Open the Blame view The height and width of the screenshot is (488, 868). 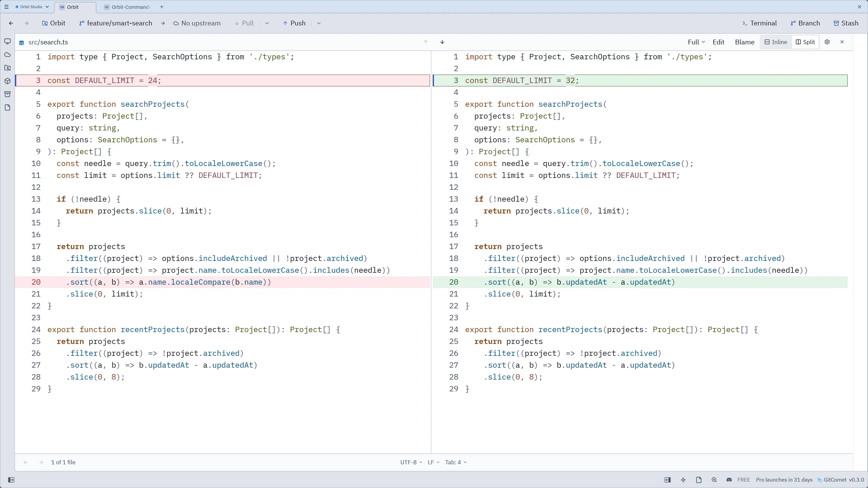point(745,42)
